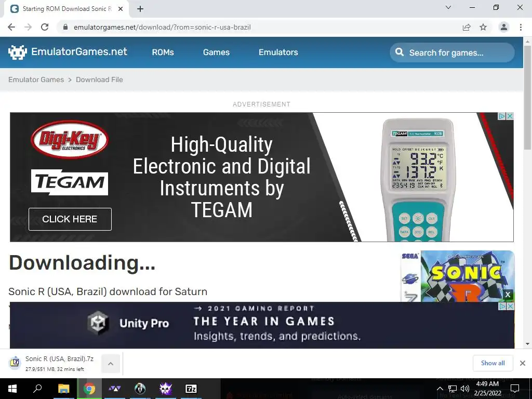The width and height of the screenshot is (532, 399).
Task: Click the scrollbar up arrow
Action: pos(527,41)
